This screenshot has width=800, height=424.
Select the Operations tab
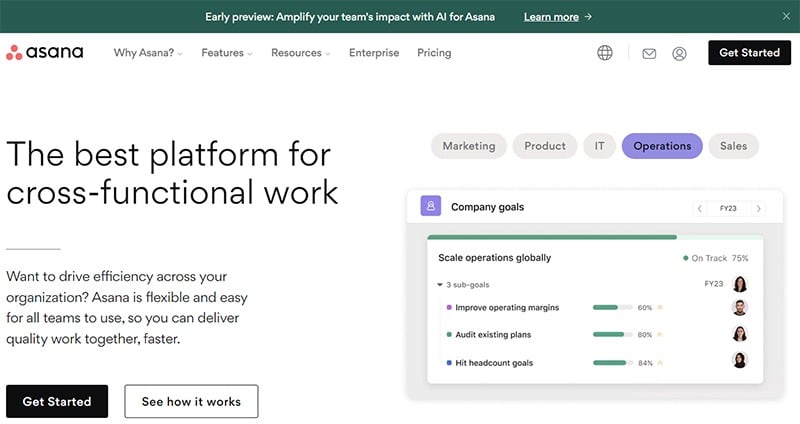pyautogui.click(x=662, y=146)
